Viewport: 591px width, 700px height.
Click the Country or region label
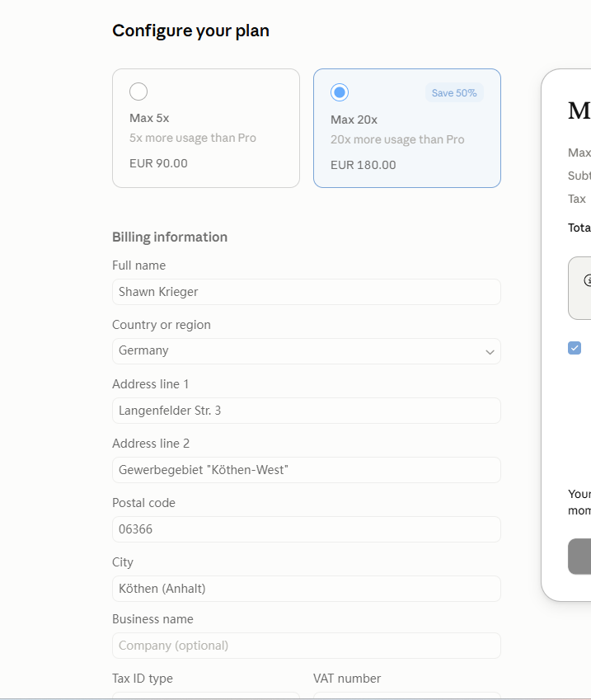pos(161,325)
